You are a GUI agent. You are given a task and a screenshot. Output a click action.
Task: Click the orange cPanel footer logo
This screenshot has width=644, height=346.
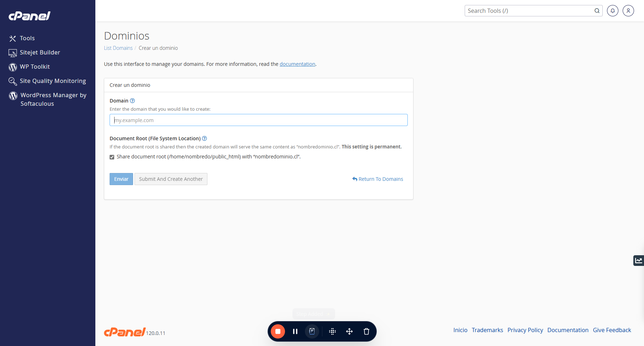(125, 332)
